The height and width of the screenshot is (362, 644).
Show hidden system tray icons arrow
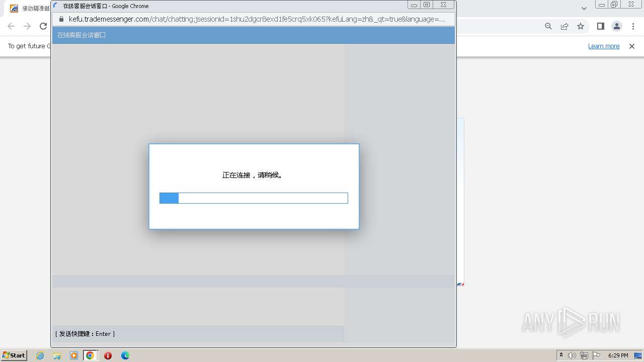pyautogui.click(x=561, y=355)
